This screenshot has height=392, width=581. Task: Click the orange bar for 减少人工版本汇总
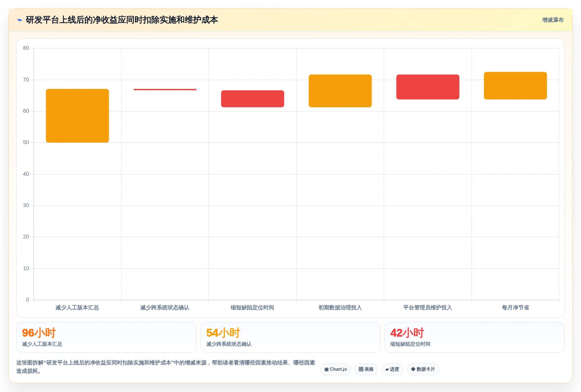77,116
